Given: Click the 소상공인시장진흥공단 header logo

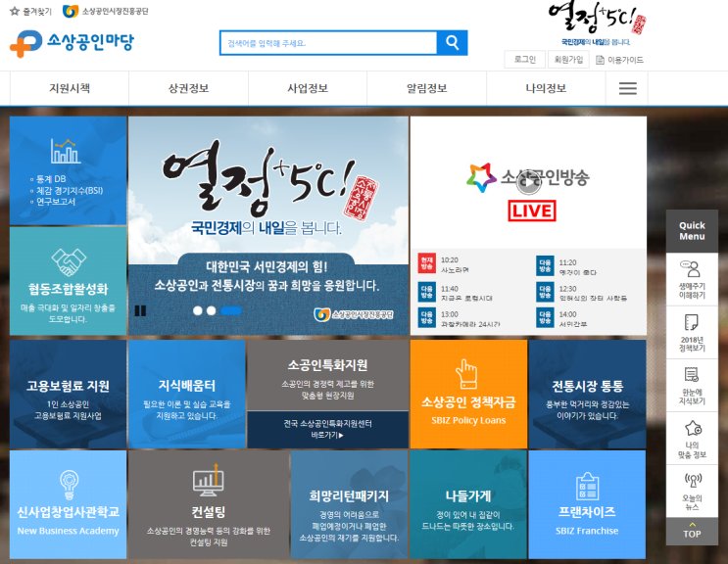Looking at the screenshot, I should pyautogui.click(x=106, y=11).
